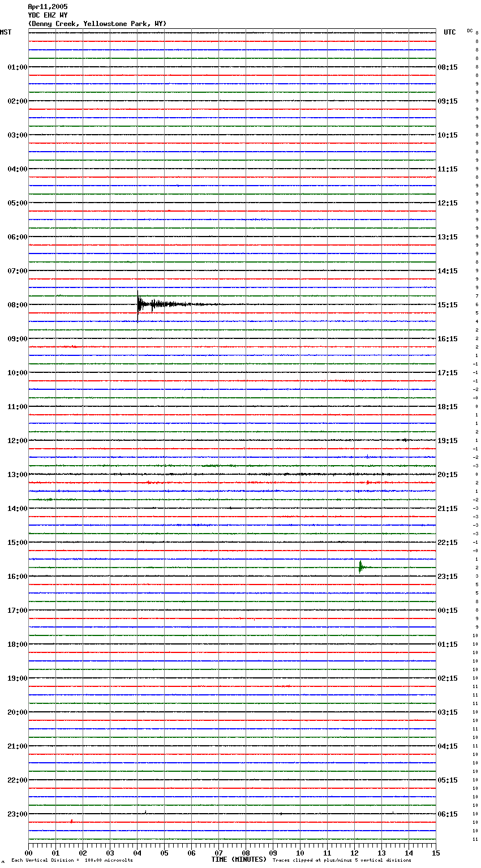Select the 12:00 MST time label

pos(17,441)
